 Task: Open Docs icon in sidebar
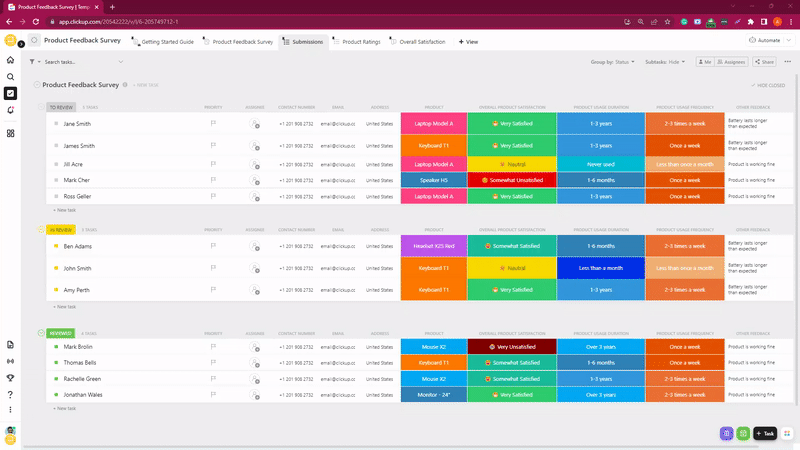[10, 345]
